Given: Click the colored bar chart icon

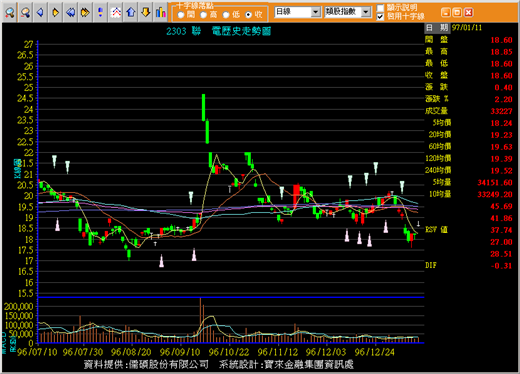Looking at the screenshot, I should point(161,13).
